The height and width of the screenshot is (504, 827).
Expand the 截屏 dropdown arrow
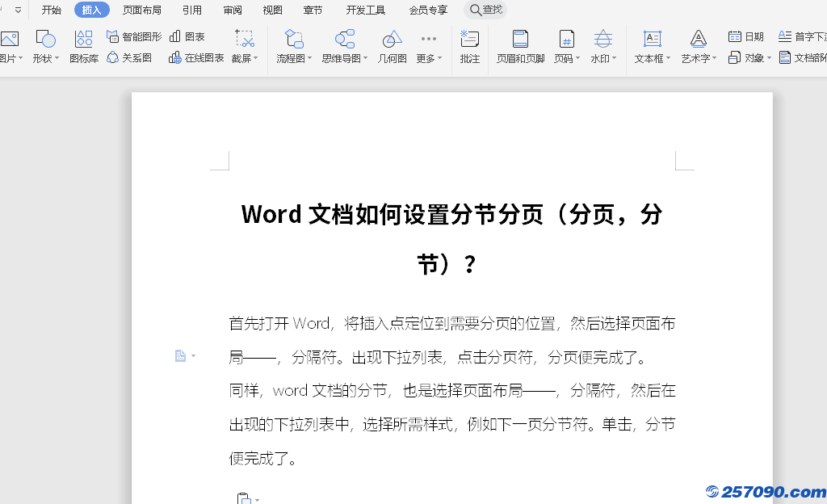pyautogui.click(x=256, y=58)
